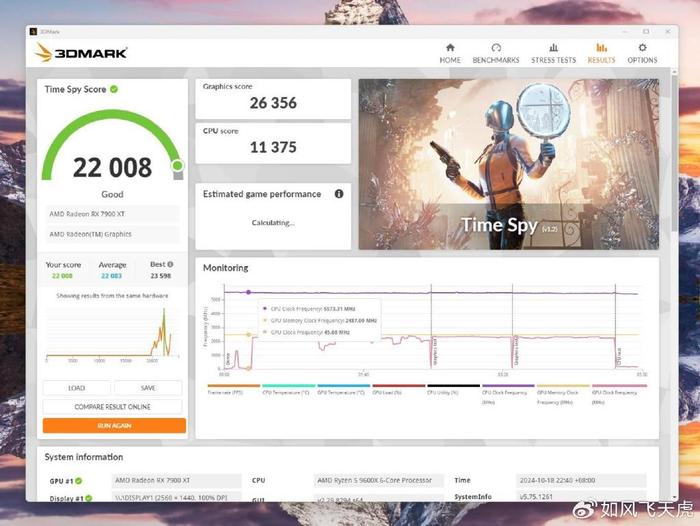700x526 pixels.
Task: Toggle GPU Load legend line
Action: point(399,386)
